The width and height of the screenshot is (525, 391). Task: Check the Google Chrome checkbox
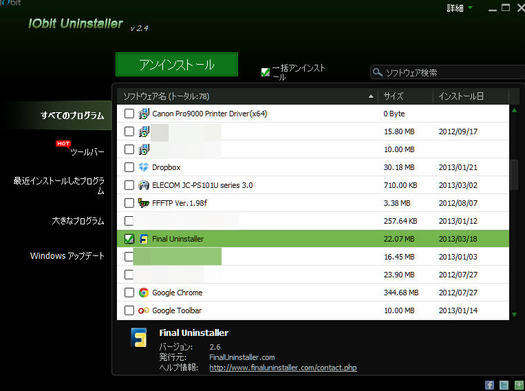[x=129, y=293]
